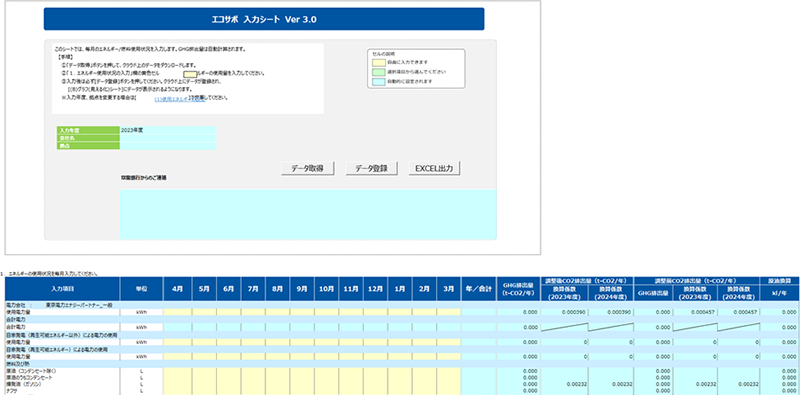800x395 pixels.
Task: Select the 入力項目 table header
Action: (x=62, y=289)
